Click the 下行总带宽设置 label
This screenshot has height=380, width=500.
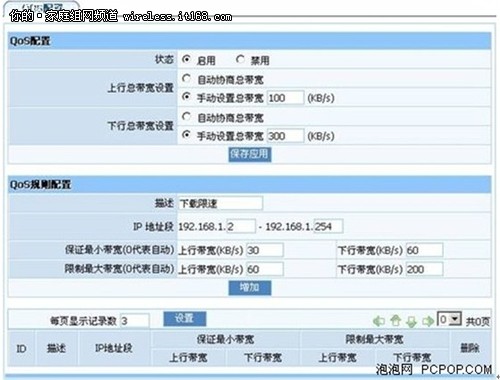tap(140, 126)
